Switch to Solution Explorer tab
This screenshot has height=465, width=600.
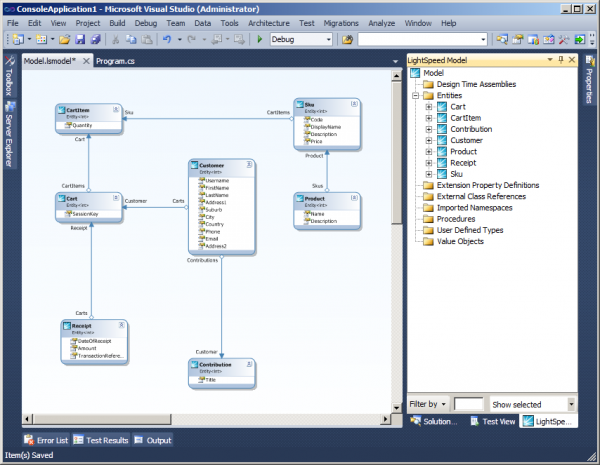coord(434,421)
